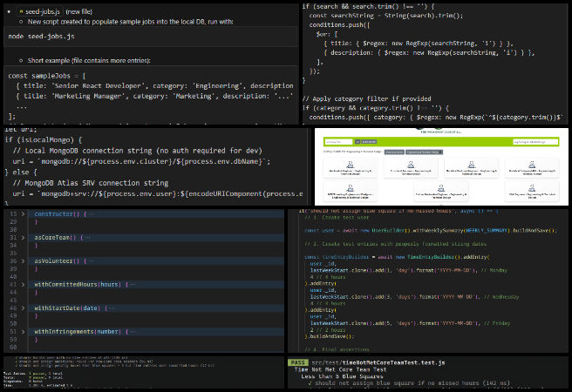Expand the withCommittedHours(hours) fold arrow
The height and width of the screenshot is (392, 572).
pyautogui.click(x=23, y=285)
